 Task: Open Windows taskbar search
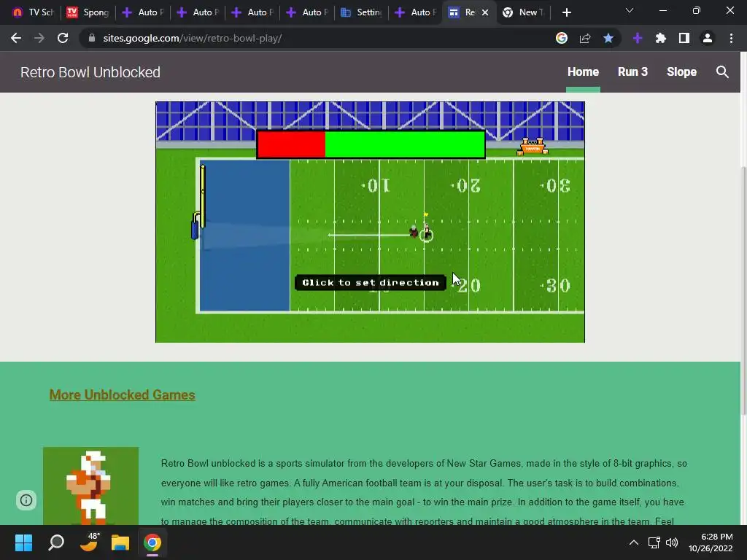point(56,542)
